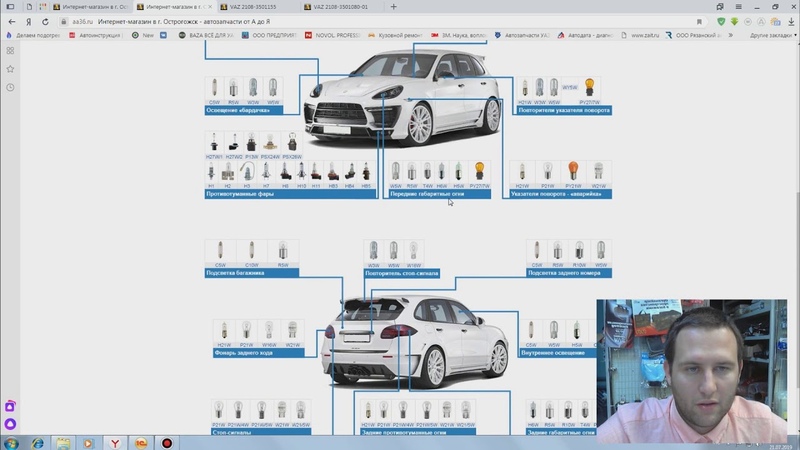Open the Противотуманные фары category
This screenshot has height=450, width=800.
tap(290, 194)
